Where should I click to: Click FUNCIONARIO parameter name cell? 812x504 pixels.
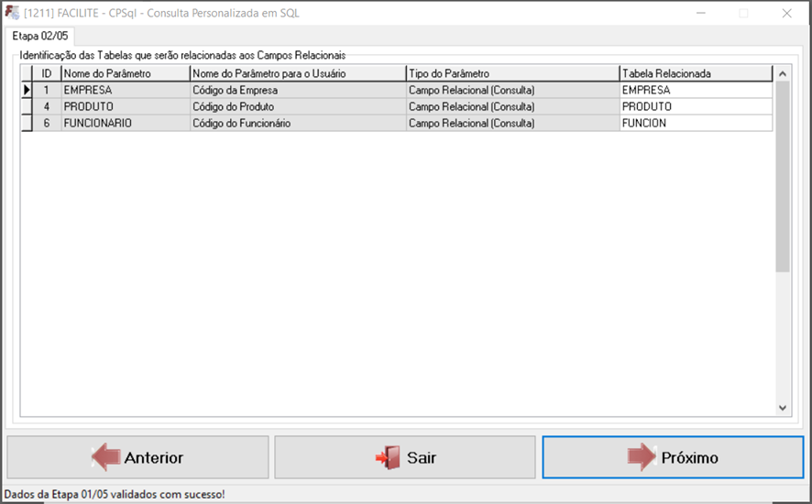coord(126,124)
